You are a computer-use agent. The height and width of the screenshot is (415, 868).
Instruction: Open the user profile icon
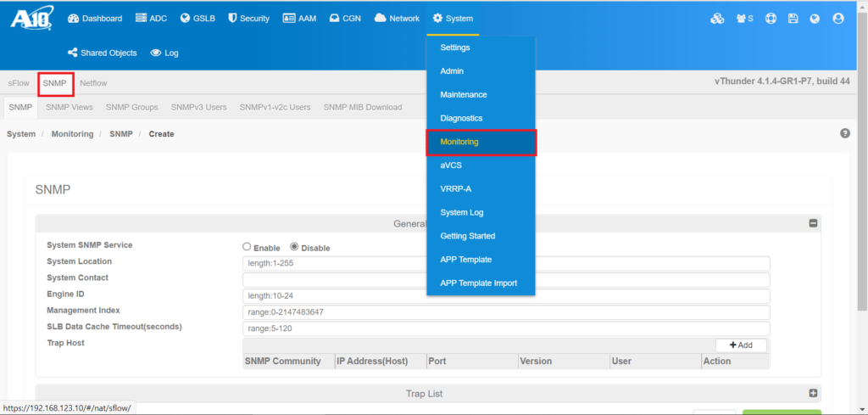(x=838, y=19)
